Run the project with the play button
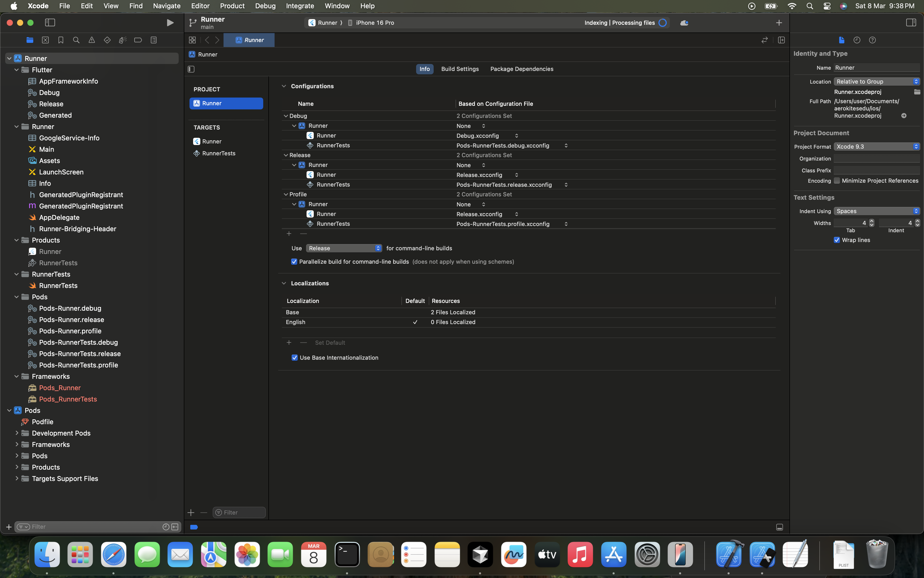This screenshot has width=924, height=578. click(170, 23)
